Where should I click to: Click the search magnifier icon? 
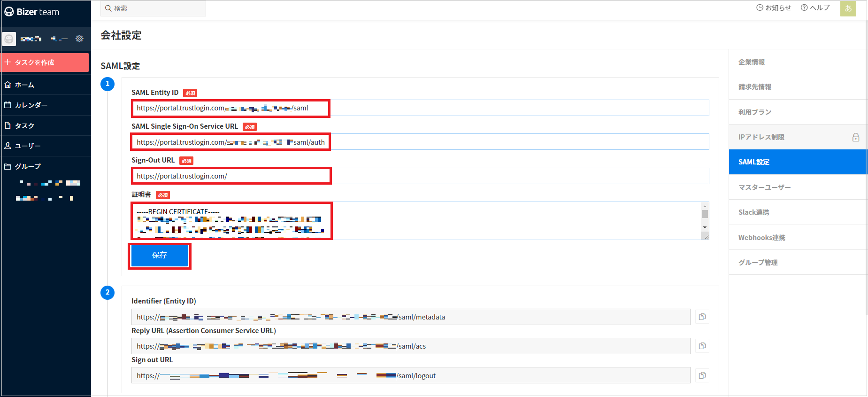tap(108, 8)
